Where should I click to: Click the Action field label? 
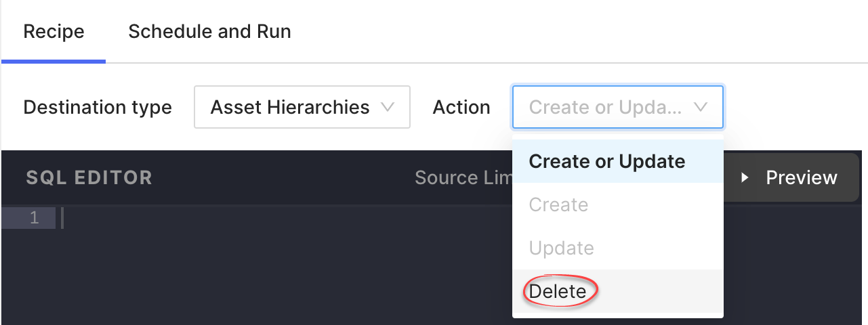click(x=461, y=107)
